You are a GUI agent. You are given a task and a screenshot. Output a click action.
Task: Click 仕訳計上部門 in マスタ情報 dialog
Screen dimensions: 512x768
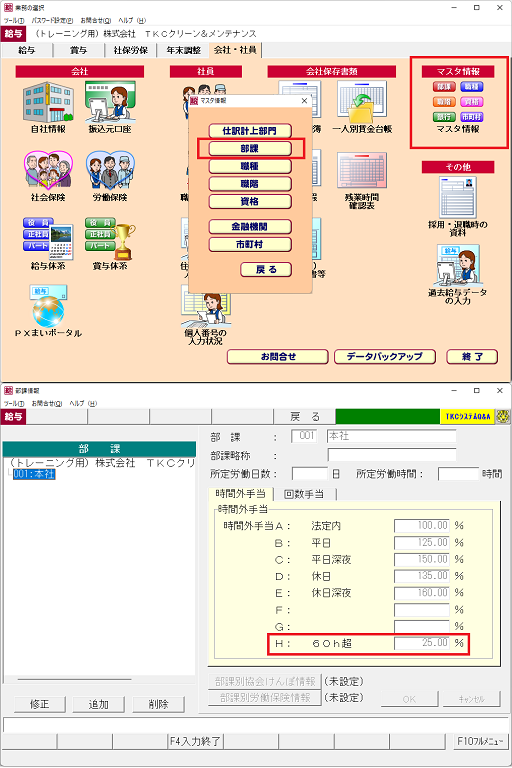(250, 131)
